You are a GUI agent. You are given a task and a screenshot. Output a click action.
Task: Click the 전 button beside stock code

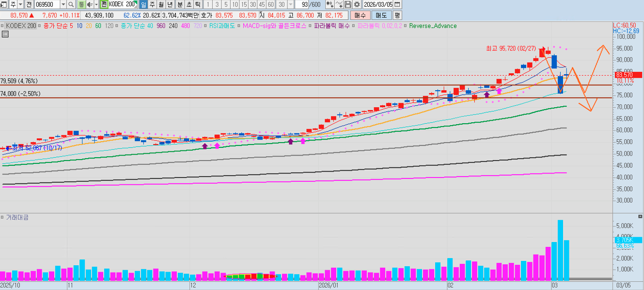click(x=29, y=4)
